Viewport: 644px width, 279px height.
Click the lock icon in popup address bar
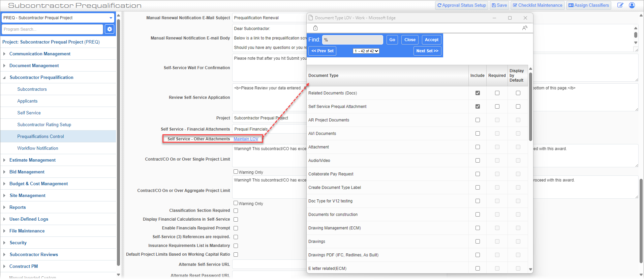(315, 28)
